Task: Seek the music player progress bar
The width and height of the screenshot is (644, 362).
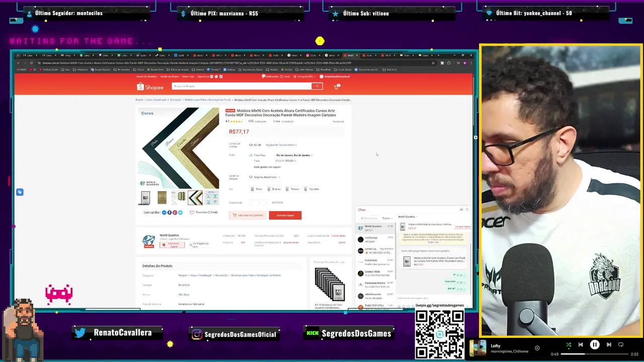Action: coord(594,354)
